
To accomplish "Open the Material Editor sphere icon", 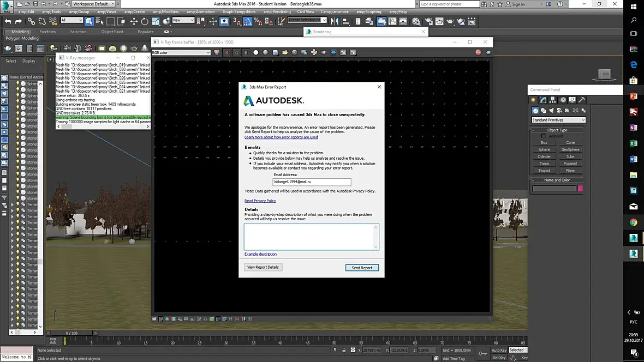I will coord(416,21).
